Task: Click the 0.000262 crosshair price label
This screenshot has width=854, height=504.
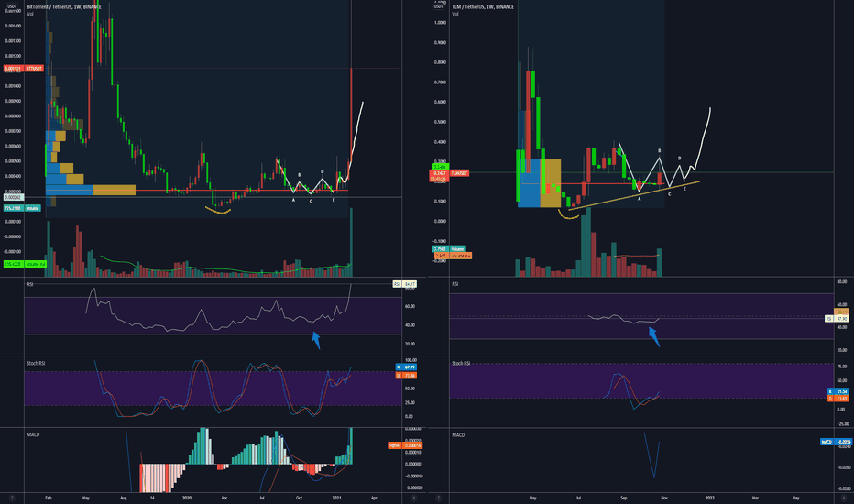Action: [13, 197]
